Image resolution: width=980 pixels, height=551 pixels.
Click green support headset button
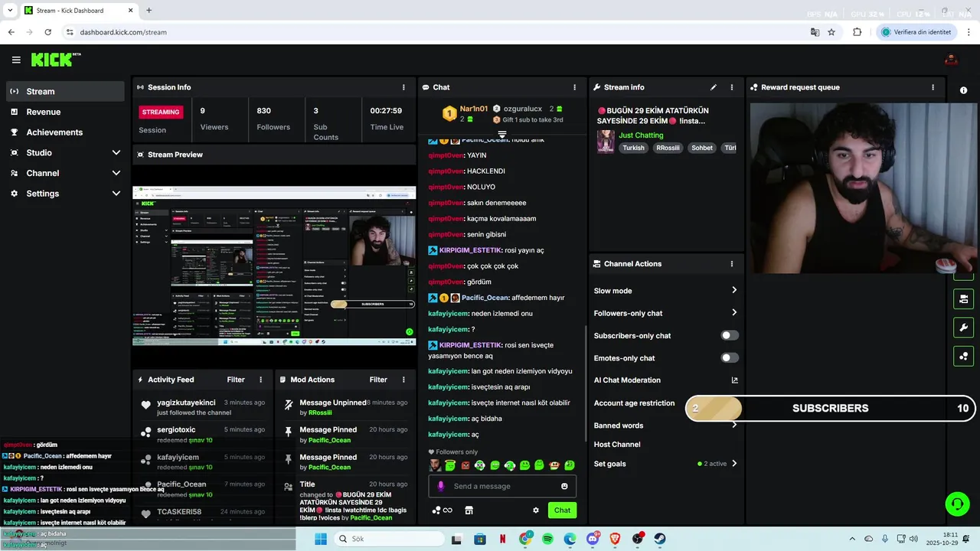[x=957, y=504]
